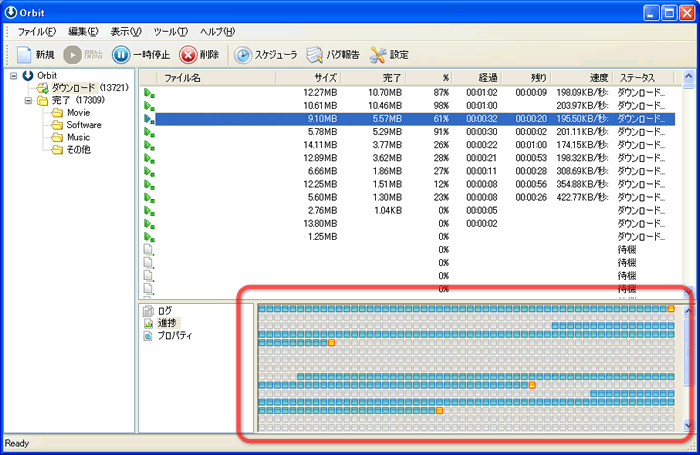The width and height of the screenshot is (700, 455).
Task: Click the 新規 new download icon
Action: tap(25, 55)
